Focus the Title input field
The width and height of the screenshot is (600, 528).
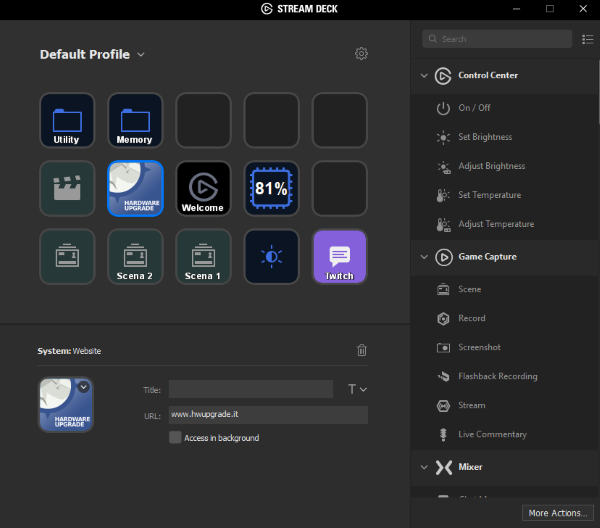(x=251, y=389)
